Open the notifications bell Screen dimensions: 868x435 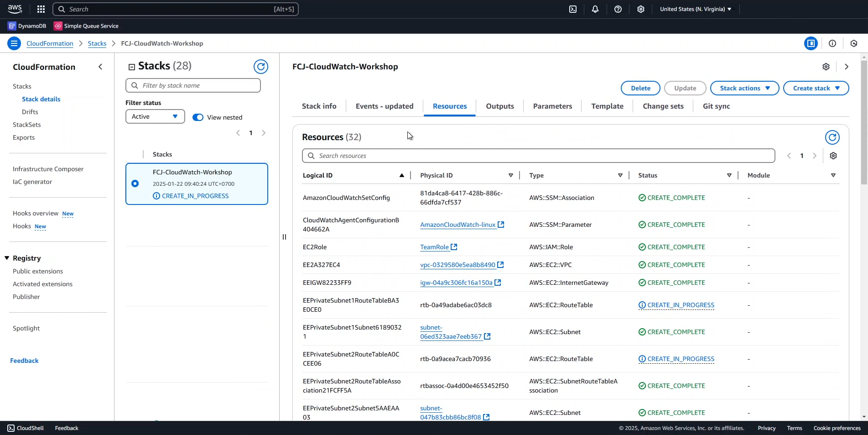click(595, 9)
